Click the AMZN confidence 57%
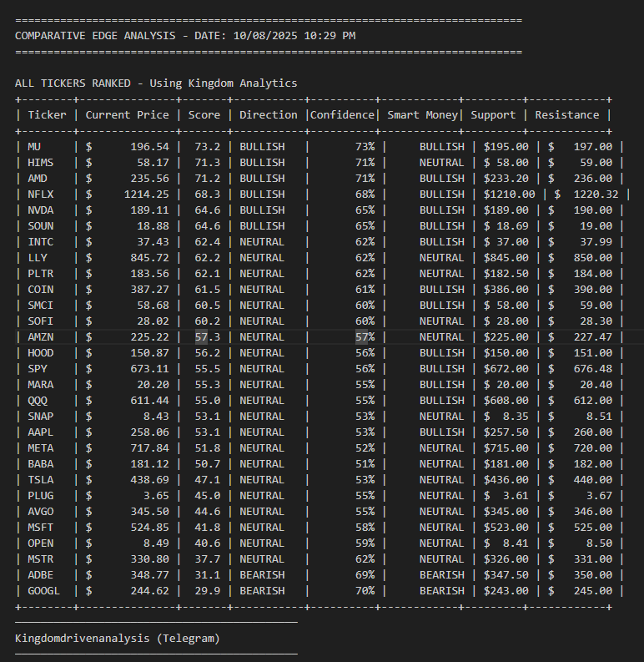644x662 pixels. tap(365, 337)
